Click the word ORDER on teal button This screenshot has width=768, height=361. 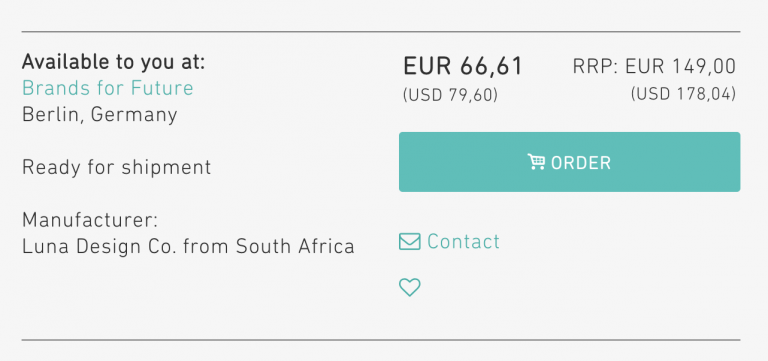pyautogui.click(x=581, y=163)
